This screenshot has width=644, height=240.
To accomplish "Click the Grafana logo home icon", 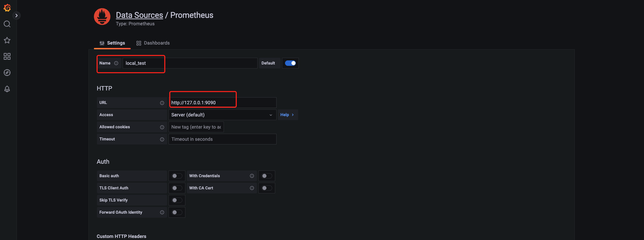I will pos(7,8).
